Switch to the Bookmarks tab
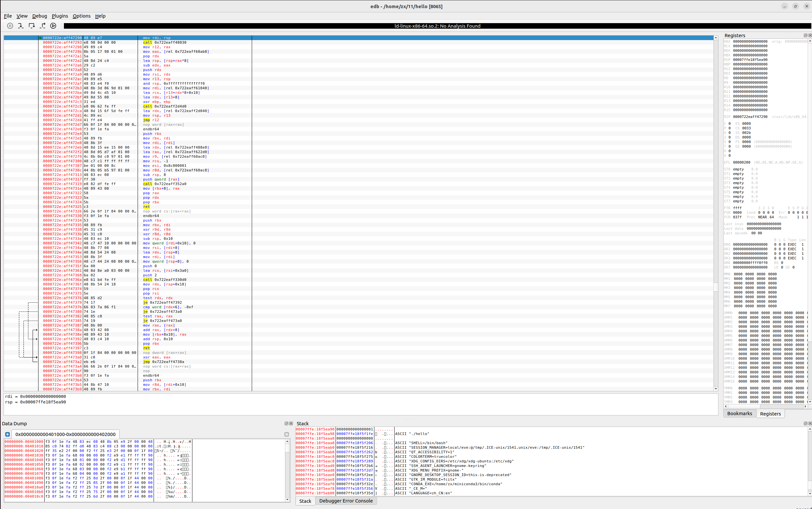The image size is (812, 509). pos(739,414)
